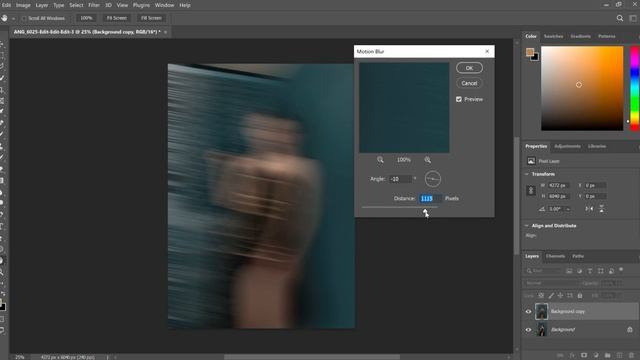This screenshot has width=640, height=360.
Task: Open the layer Opacity dropdown
Action: pos(619,283)
